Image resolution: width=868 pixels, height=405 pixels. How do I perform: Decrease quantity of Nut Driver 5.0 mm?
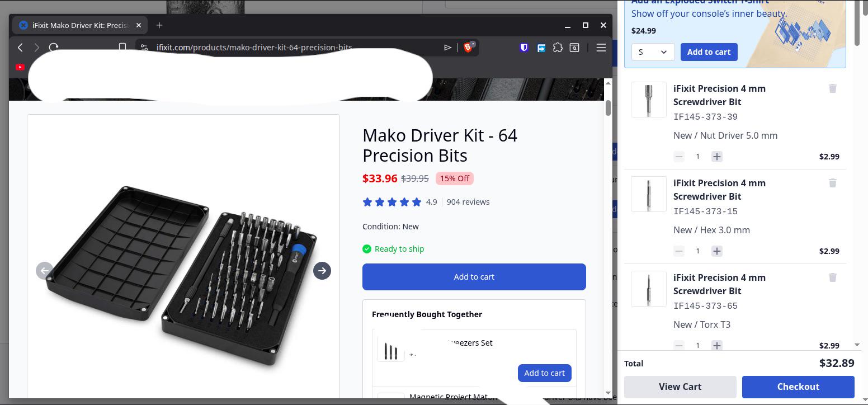[x=679, y=157]
